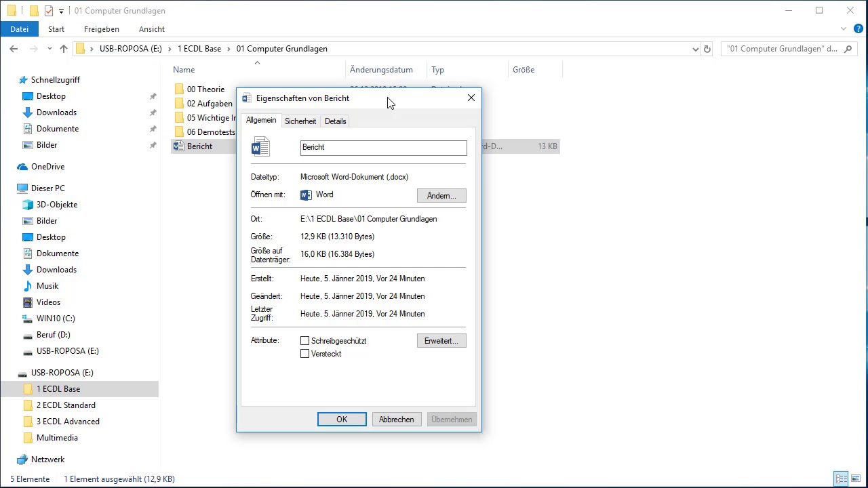Viewport: 868px width, 488px height.
Task: Select Dieser PC in navigation pane
Action: [x=47, y=188]
